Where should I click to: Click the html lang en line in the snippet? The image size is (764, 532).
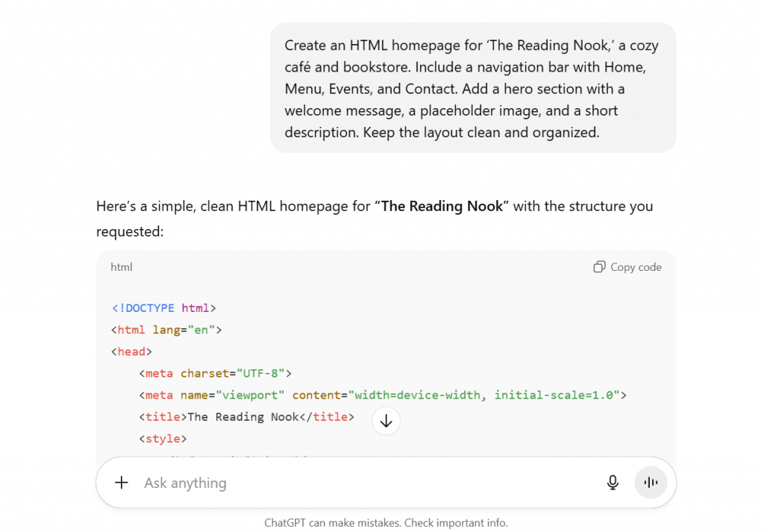166,329
